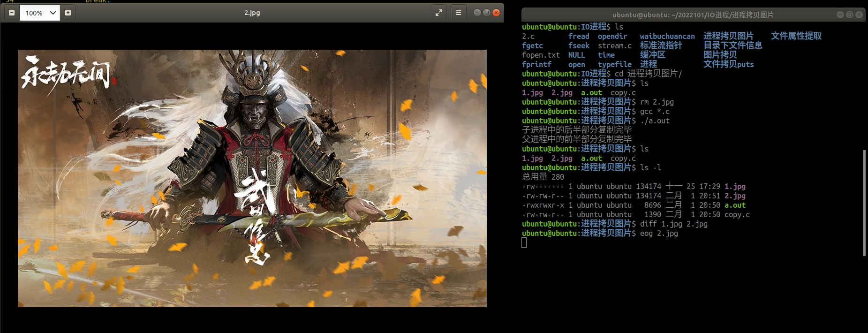Click the '文件属性提取' directory name
The width and height of the screenshot is (868, 333).
click(796, 36)
